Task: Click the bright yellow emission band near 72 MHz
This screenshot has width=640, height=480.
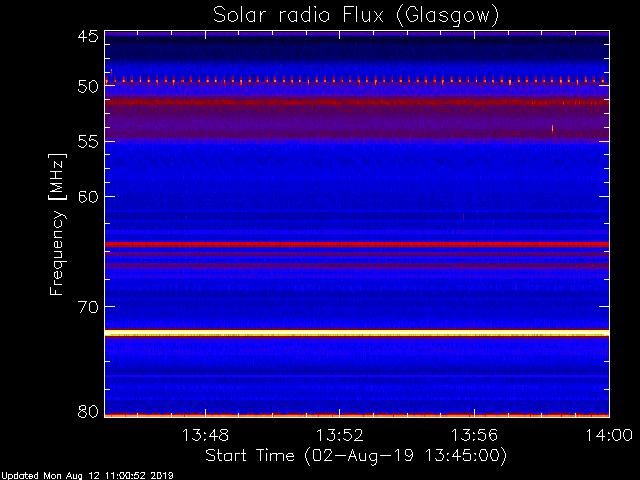Action: [357, 333]
